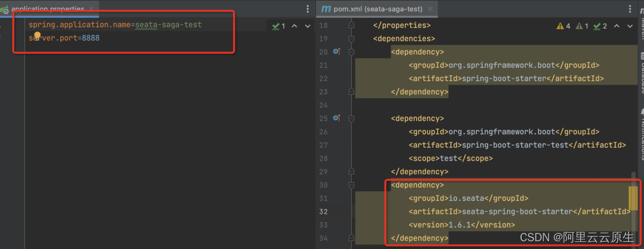Screen dimensions: 644x249
Task: Click the fold end marker at line 29
Action: (351, 172)
